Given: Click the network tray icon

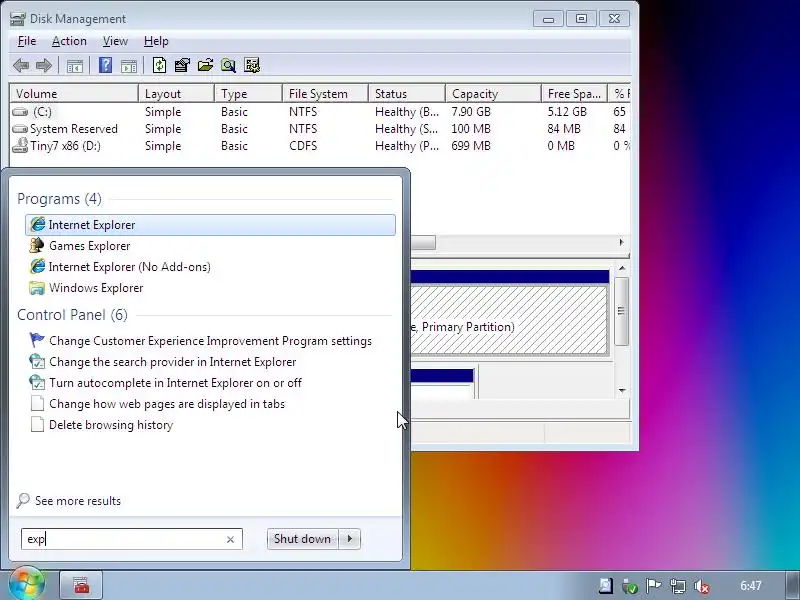Looking at the screenshot, I should click(678, 586).
